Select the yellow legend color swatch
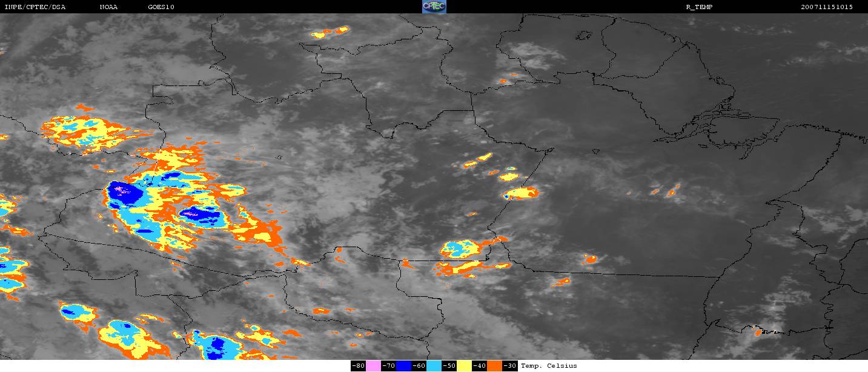 [x=464, y=366]
